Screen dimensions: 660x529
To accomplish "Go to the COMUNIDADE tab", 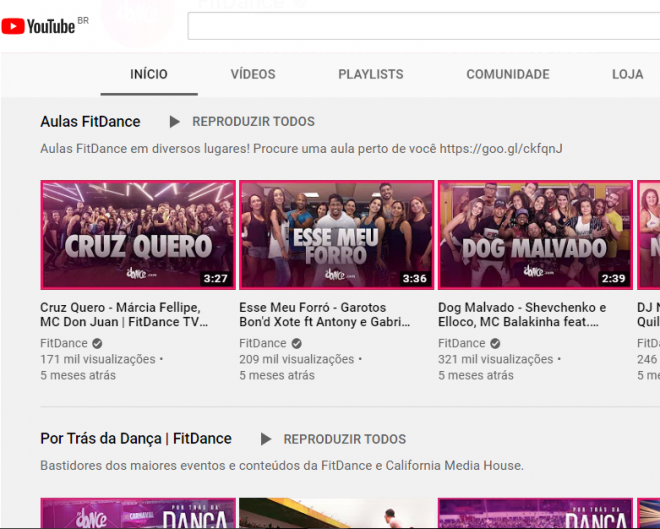I will click(508, 74).
